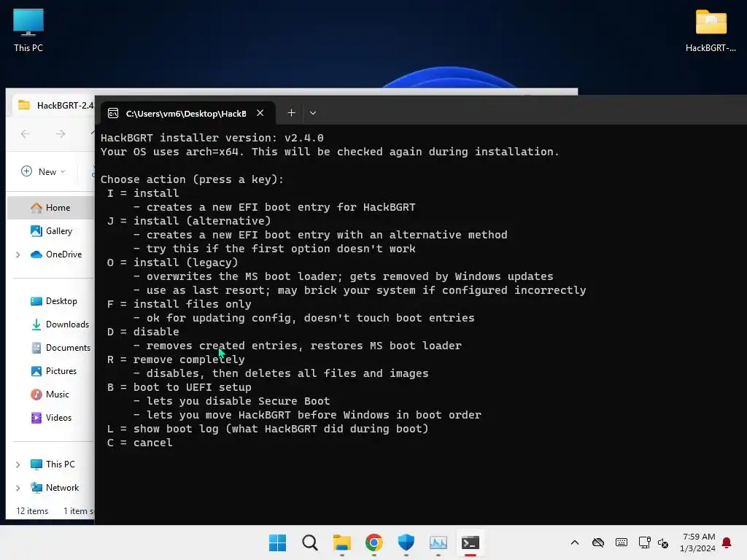This screenshot has height=560, width=747.
Task: Open taskbar Search
Action: pyautogui.click(x=309, y=542)
